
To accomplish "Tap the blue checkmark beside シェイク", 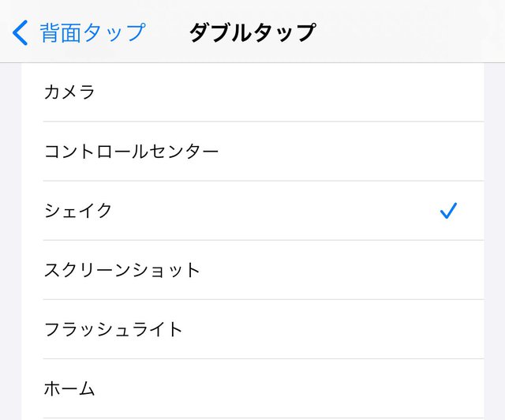I will click(x=448, y=211).
